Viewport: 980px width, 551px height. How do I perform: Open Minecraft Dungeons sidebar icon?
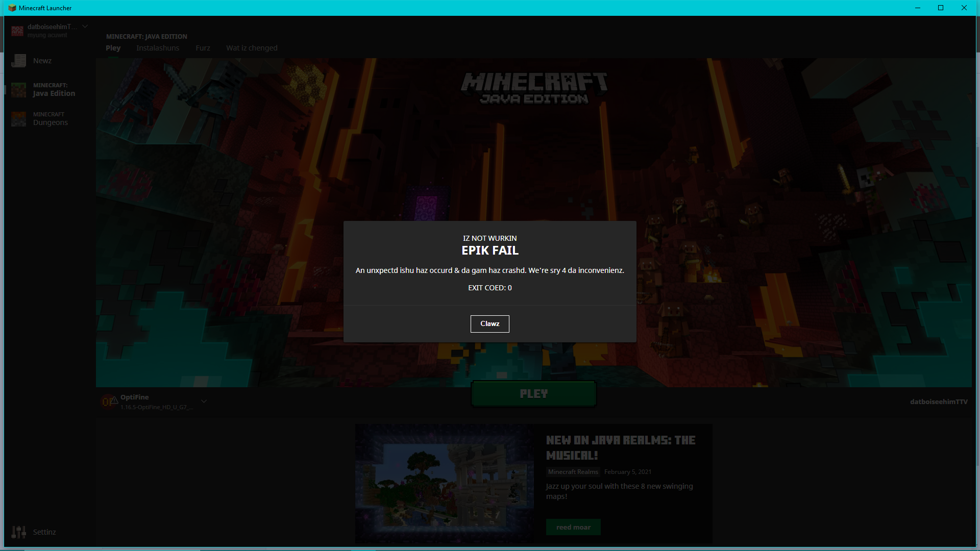tap(19, 119)
